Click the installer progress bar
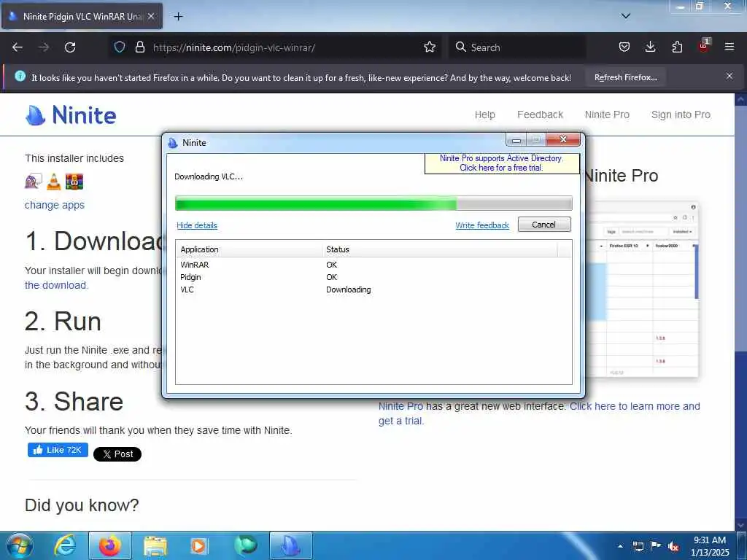The height and width of the screenshot is (560, 747). tap(373, 203)
